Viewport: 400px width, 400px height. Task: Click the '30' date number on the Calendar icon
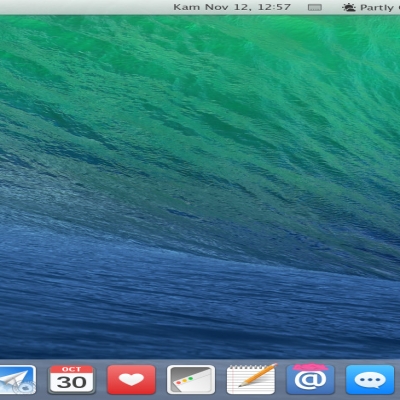click(x=71, y=382)
